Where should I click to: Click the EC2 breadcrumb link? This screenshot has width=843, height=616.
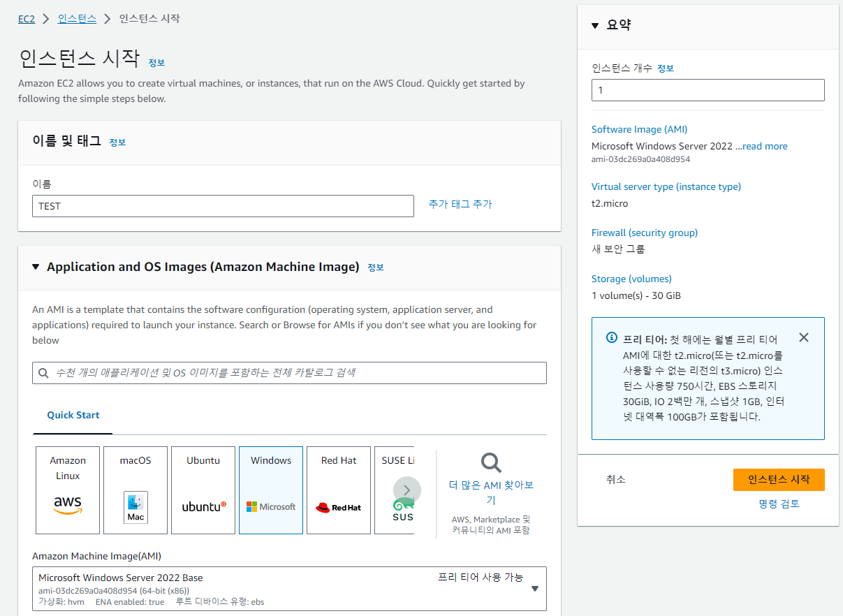[27, 19]
